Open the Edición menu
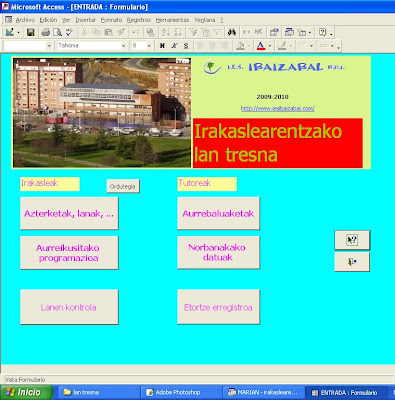Viewport: 395px width, 400px height. (48, 20)
